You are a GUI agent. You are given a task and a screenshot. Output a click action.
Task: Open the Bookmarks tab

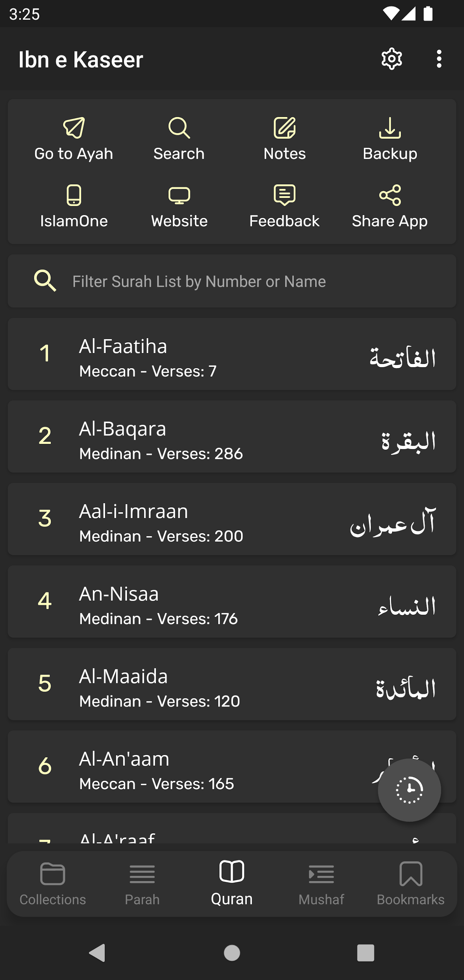(x=411, y=883)
